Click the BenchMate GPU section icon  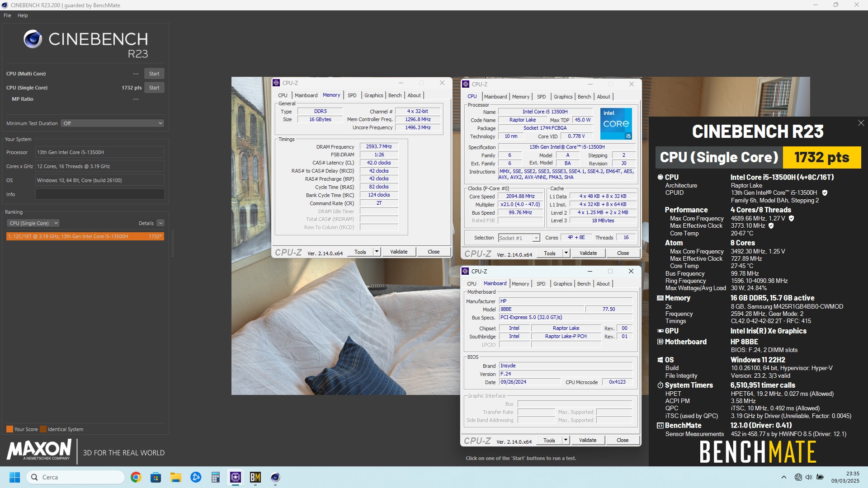click(x=660, y=331)
